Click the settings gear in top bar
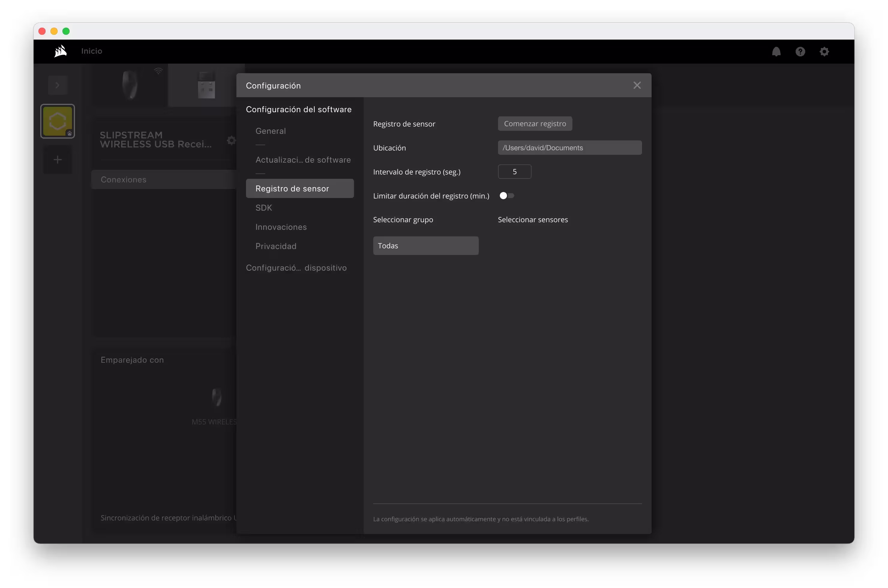Screen dimensions: 888x588 point(824,51)
